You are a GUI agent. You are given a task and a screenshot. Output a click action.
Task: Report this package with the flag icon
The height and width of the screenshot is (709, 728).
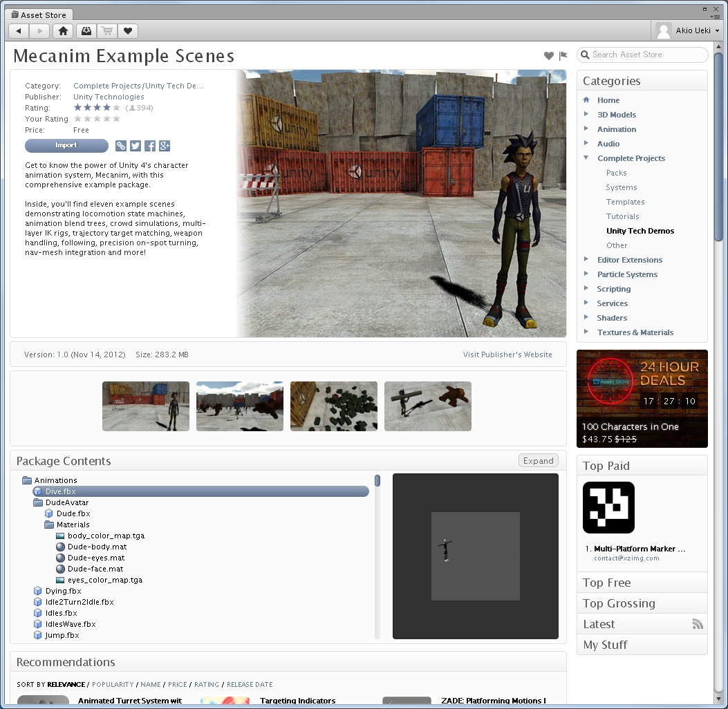tap(563, 56)
